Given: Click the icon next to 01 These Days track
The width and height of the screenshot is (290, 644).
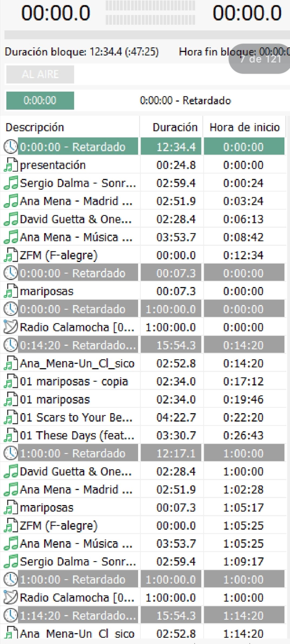Looking at the screenshot, I should coord(11,435).
